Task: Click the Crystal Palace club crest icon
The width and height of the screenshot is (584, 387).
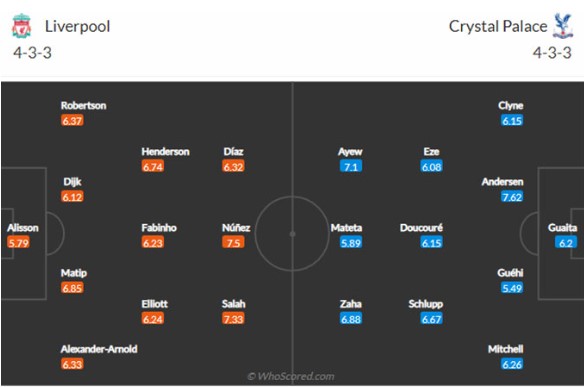Action: coord(562,26)
